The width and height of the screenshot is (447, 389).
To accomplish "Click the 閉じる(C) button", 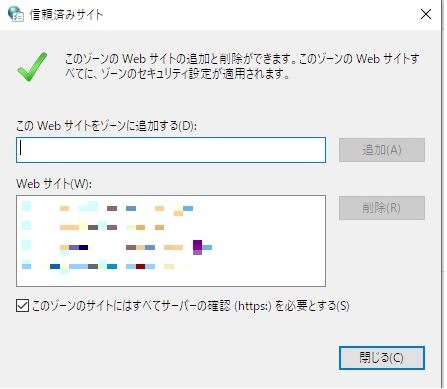I will click(x=382, y=358).
